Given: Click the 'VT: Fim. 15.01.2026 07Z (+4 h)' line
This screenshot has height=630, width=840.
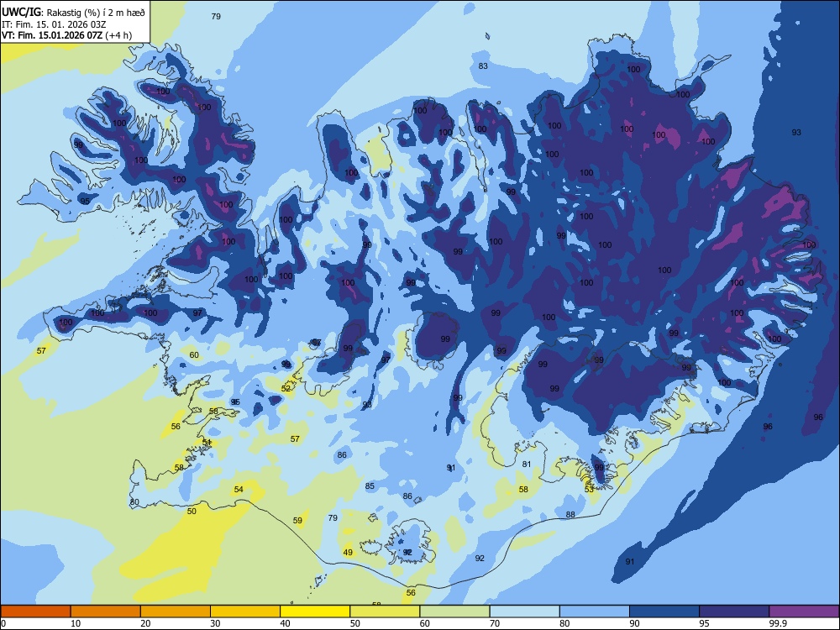Looking at the screenshot, I should click(x=66, y=35).
